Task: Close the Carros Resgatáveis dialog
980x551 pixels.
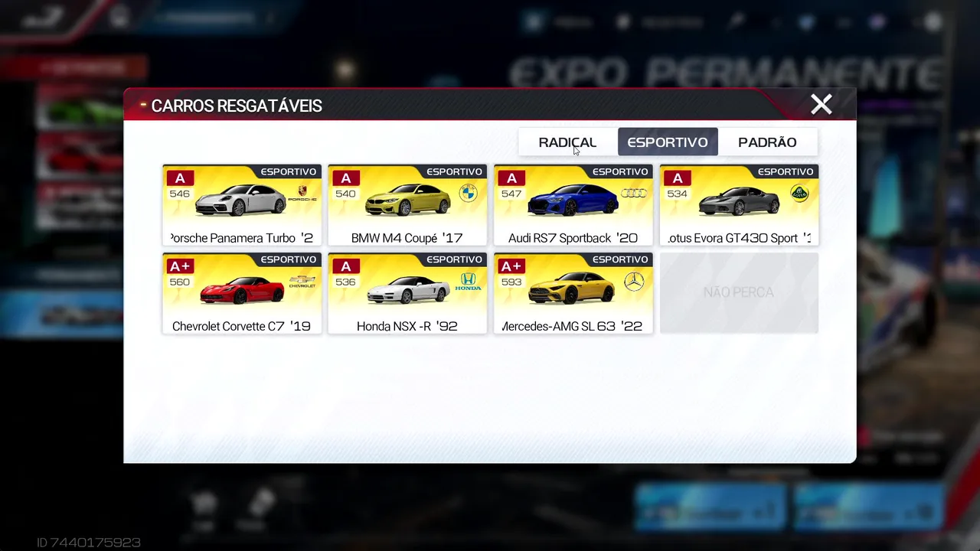Action: [822, 104]
